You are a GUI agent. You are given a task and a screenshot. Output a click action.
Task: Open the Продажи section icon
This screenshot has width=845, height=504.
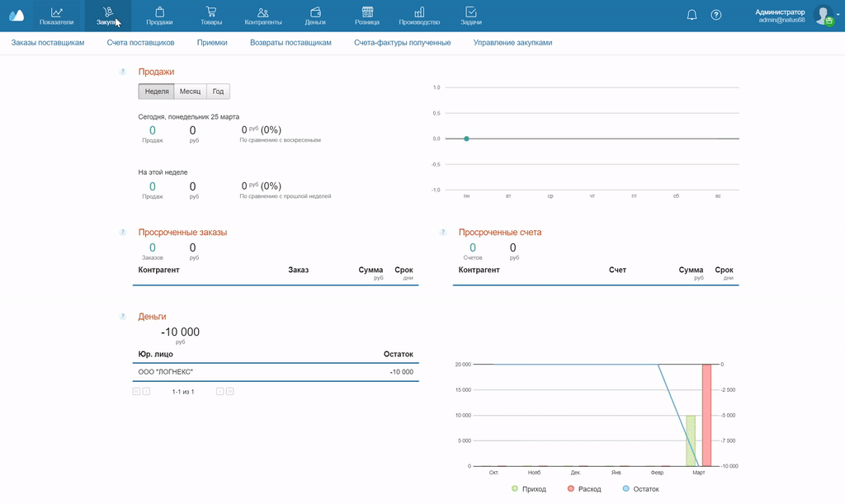tap(159, 13)
